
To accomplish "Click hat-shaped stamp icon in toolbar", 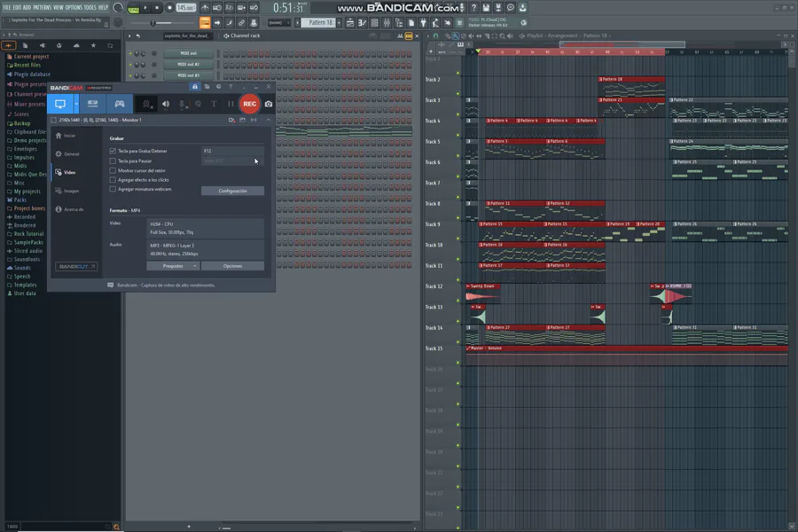I will (x=254, y=23).
